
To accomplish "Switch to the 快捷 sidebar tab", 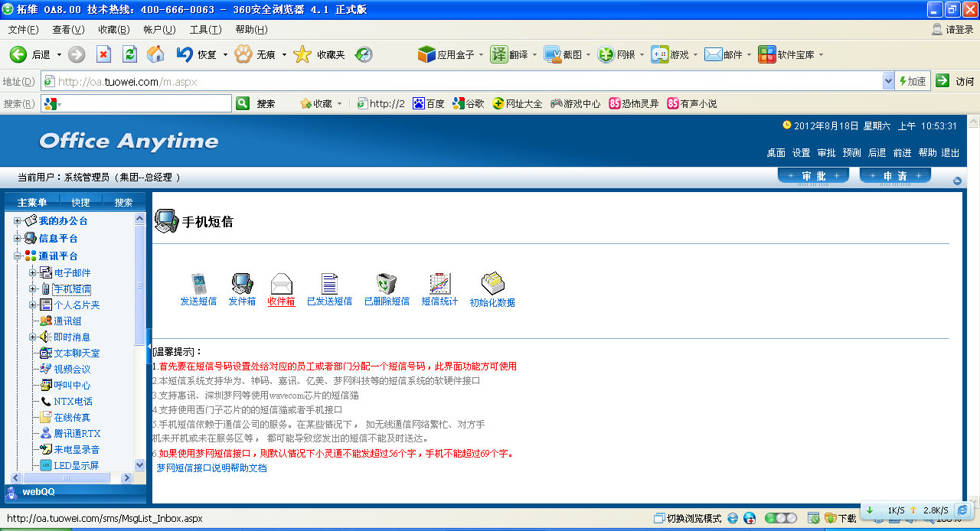I will [x=80, y=203].
